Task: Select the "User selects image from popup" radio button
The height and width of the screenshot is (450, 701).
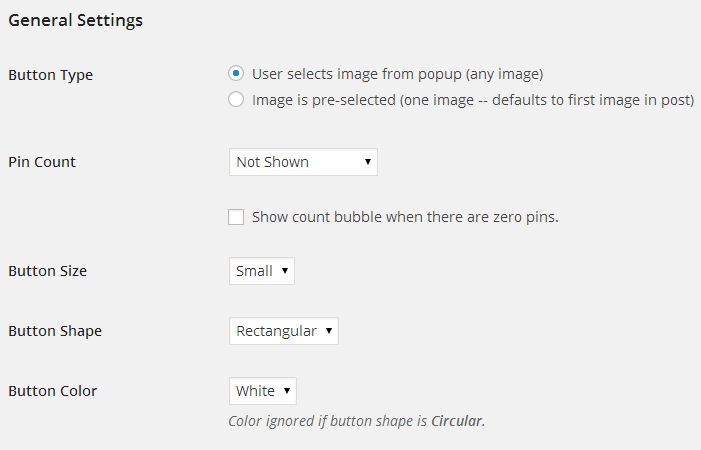Action: 236,73
